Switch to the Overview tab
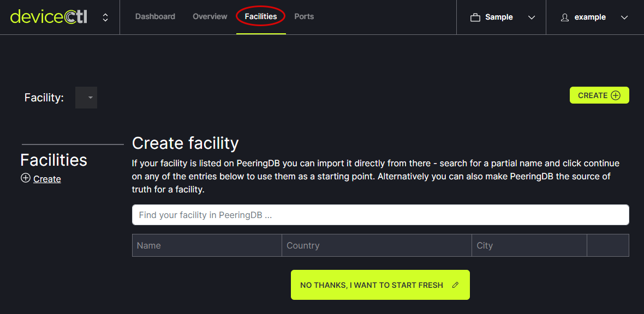The width and height of the screenshot is (644, 314). [x=210, y=16]
